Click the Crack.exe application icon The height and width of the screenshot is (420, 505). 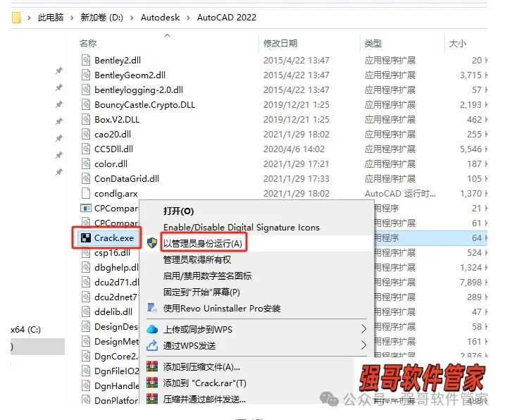pyautogui.click(x=86, y=238)
